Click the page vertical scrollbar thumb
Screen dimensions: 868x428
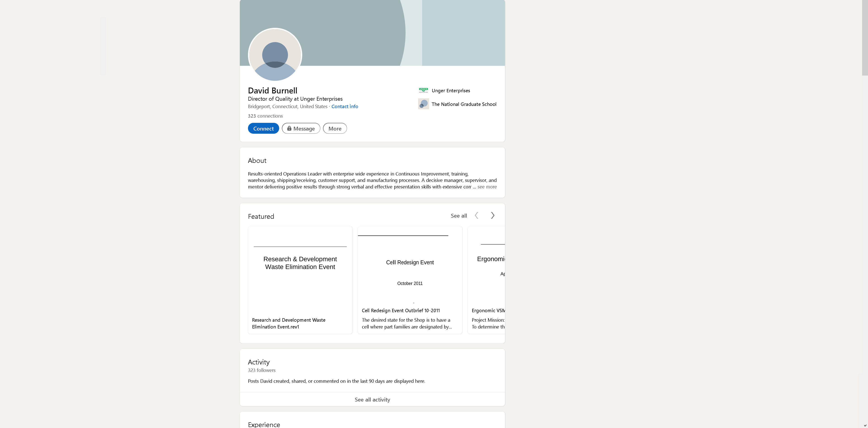865,38
